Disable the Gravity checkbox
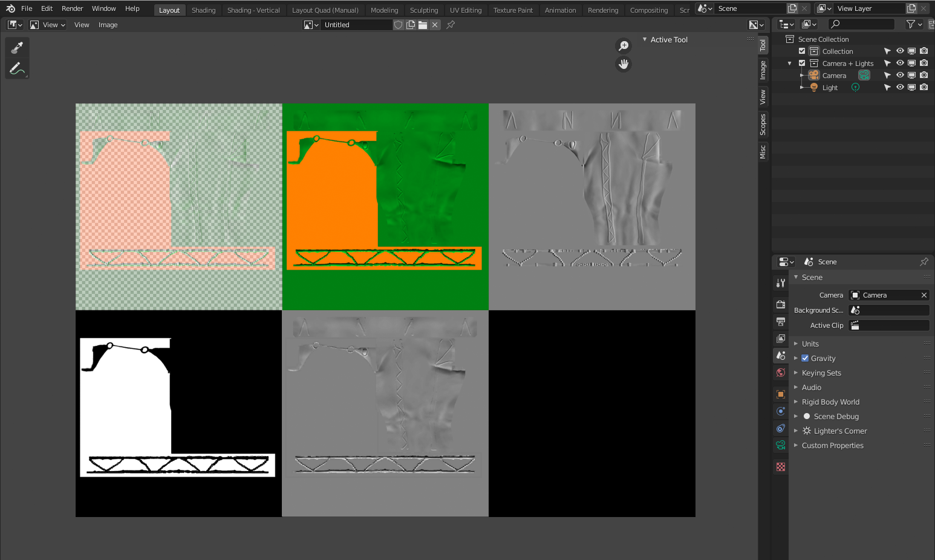Viewport: 935px width, 560px height. (805, 358)
